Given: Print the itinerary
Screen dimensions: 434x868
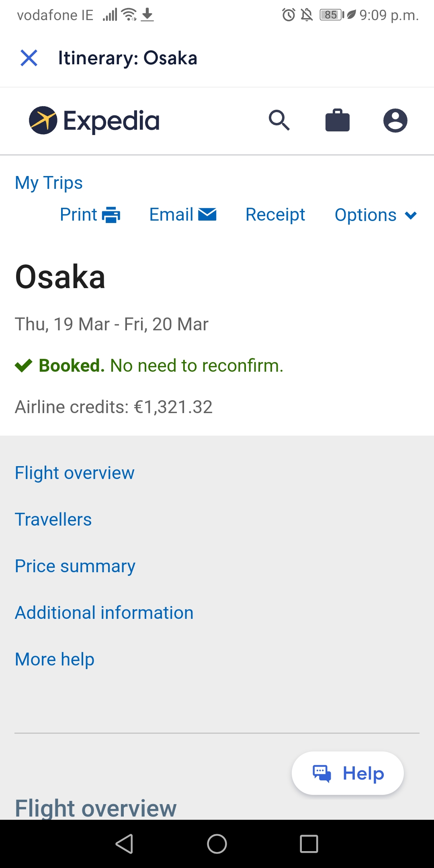Looking at the screenshot, I should 90,215.
